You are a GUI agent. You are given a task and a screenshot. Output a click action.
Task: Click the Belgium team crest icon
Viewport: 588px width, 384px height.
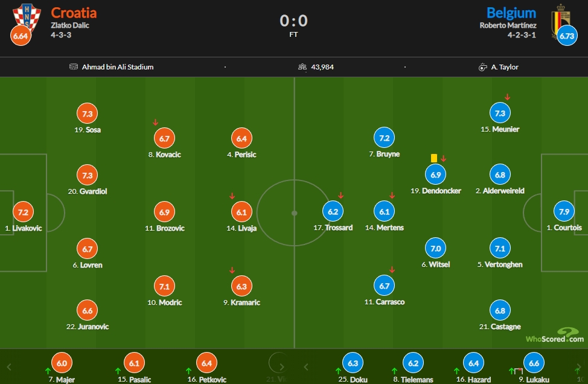(x=560, y=21)
